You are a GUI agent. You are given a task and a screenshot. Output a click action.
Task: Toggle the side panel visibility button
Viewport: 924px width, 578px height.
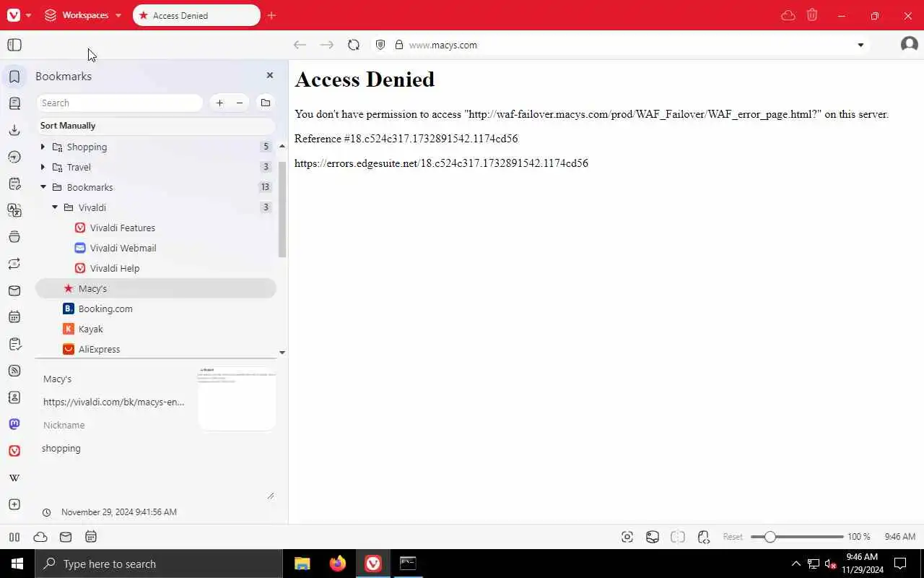[14, 45]
